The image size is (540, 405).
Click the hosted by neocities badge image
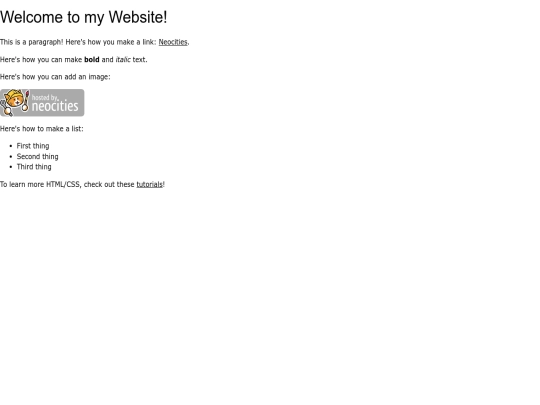coord(42,103)
